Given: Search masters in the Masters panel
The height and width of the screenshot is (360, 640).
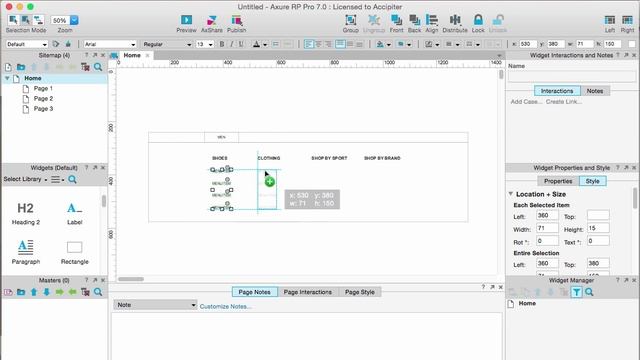Looking at the screenshot, I should click(x=98, y=292).
